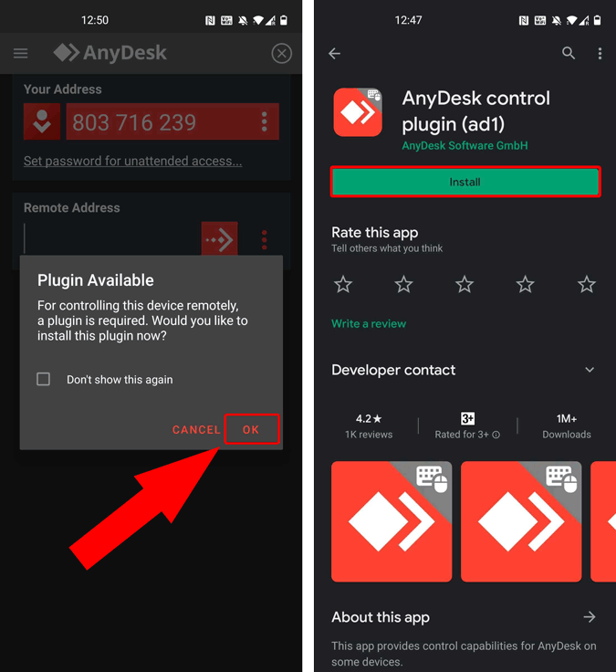Go back using the Play Store arrow
This screenshot has width=616, height=672.
335,54
